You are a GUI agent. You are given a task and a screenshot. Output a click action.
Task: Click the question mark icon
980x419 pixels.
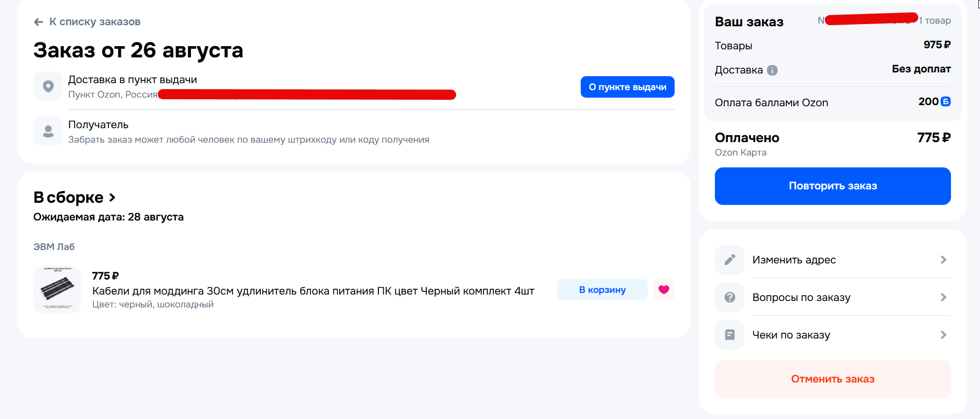click(730, 297)
